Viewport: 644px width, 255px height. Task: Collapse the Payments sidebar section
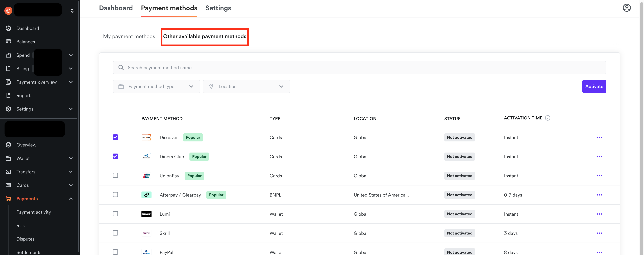coord(71,198)
